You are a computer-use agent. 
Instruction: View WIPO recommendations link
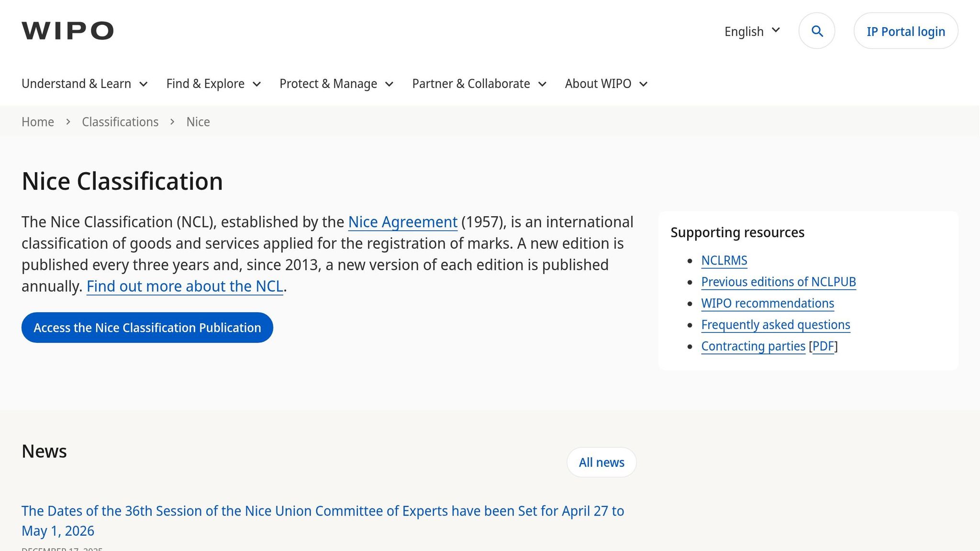pos(768,303)
